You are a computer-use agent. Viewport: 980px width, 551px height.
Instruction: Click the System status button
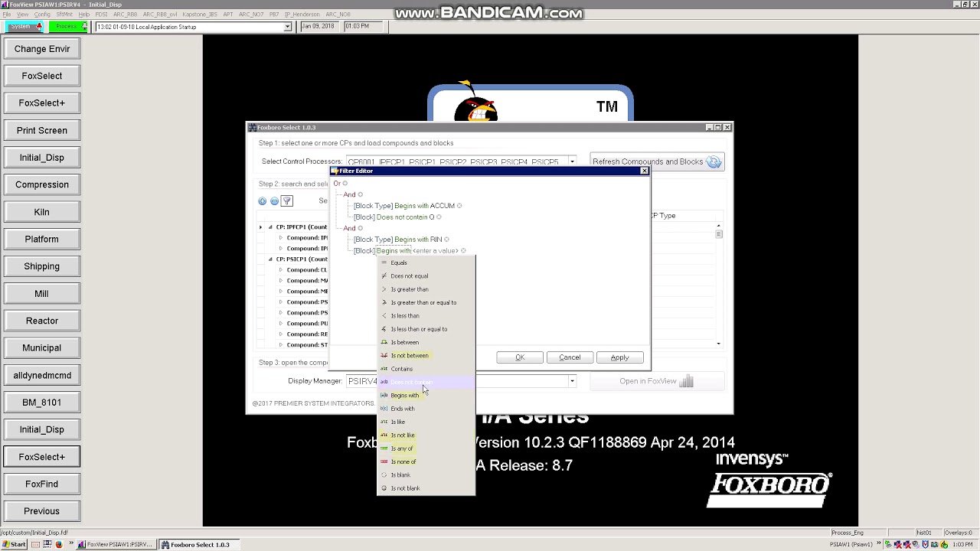pos(24,27)
